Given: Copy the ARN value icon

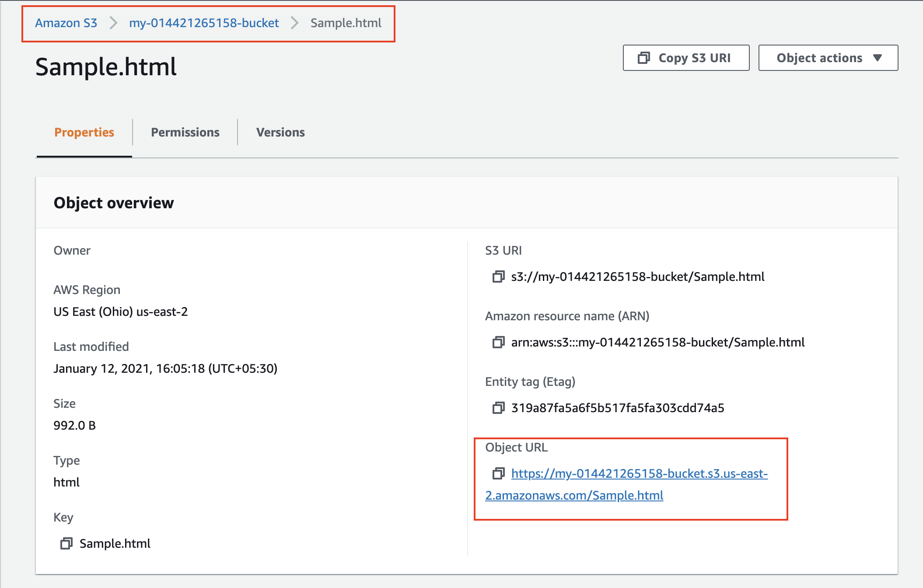Looking at the screenshot, I should (498, 342).
